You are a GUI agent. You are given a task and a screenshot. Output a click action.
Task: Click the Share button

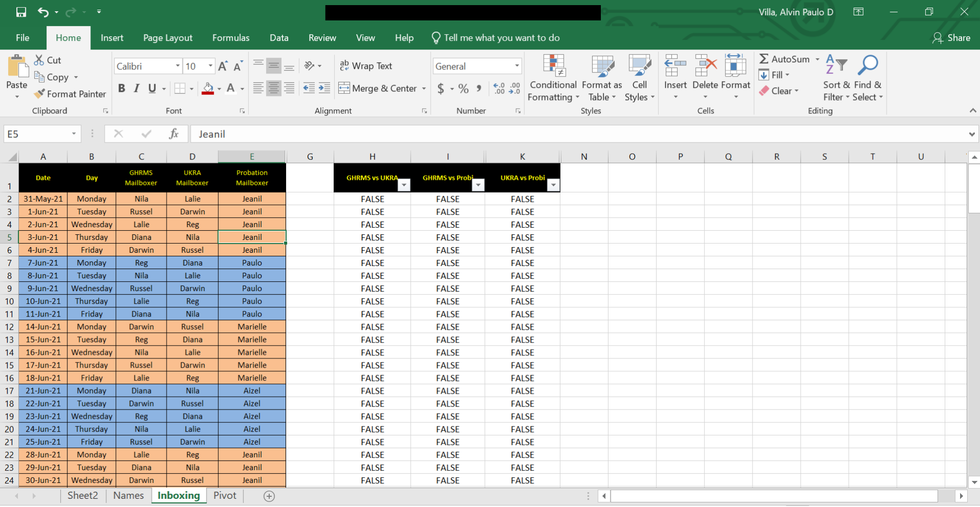coord(951,38)
